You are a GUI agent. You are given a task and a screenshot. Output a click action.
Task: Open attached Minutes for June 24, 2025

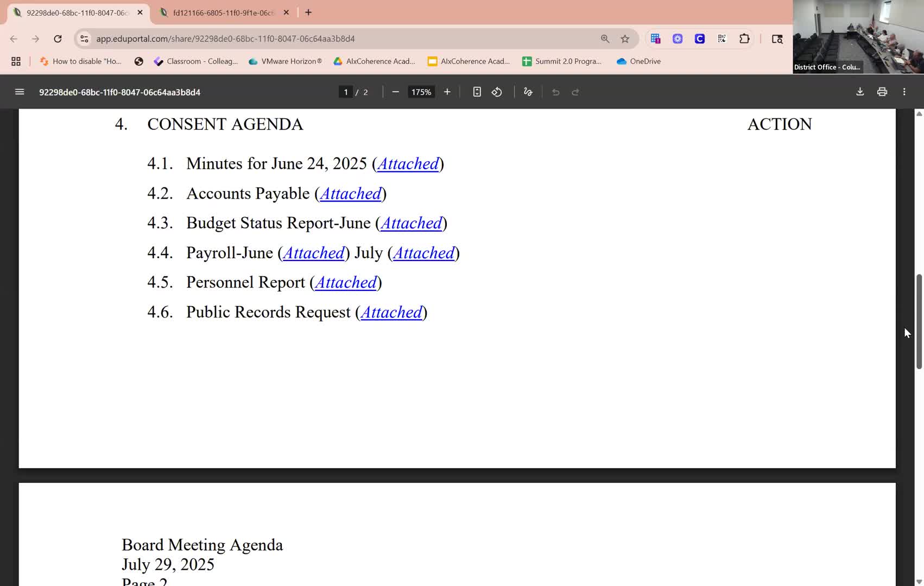(x=408, y=164)
